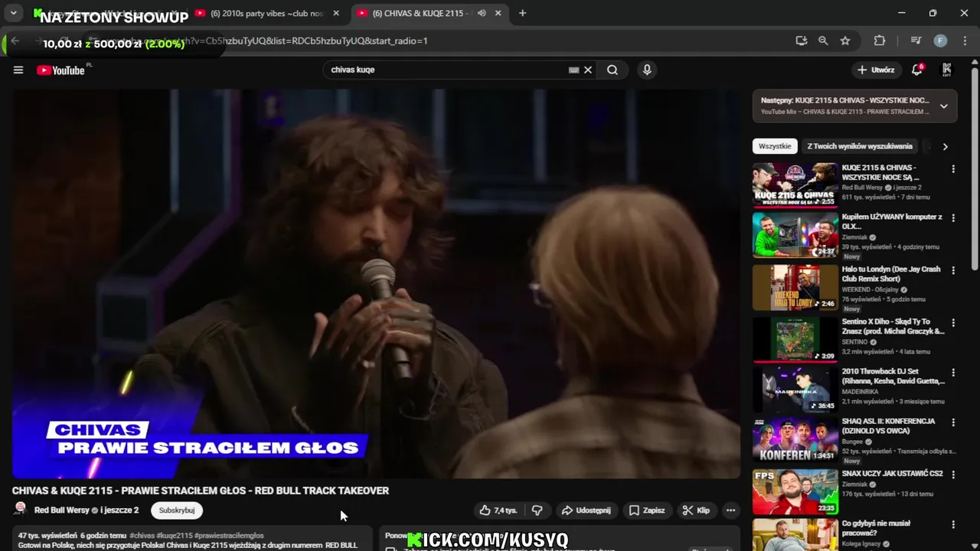
Task: Open options for KUQE 2115 & CHIVAS WSZYSTKIE NOCE video
Action: tap(953, 169)
